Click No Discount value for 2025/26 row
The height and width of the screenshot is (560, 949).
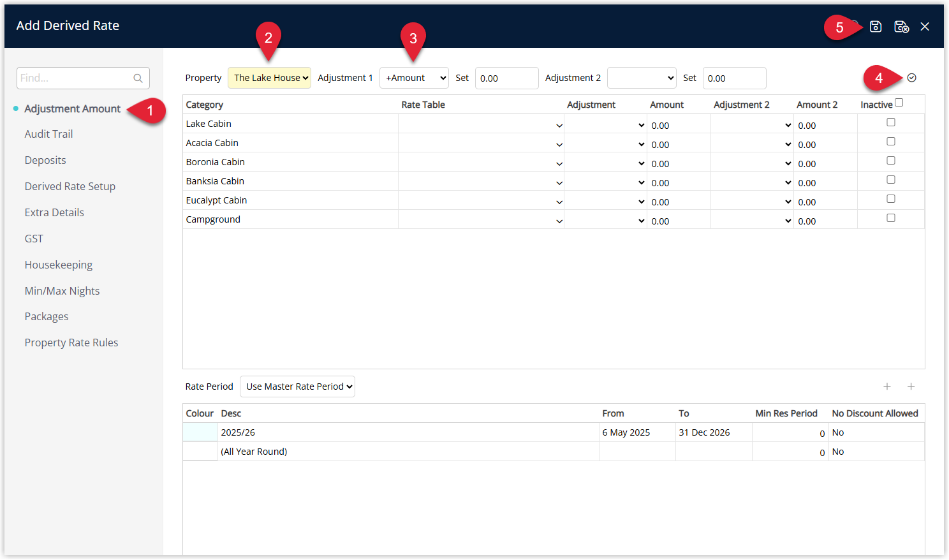coord(838,432)
